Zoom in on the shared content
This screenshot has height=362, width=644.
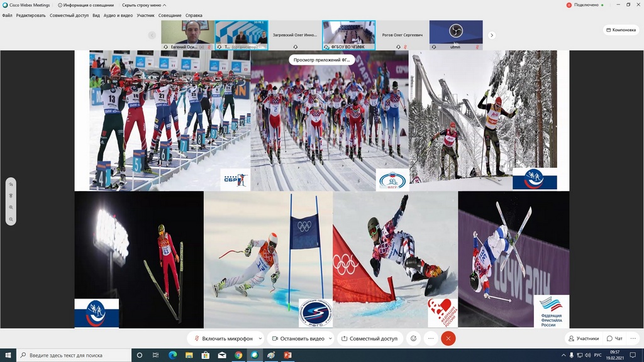point(11,207)
